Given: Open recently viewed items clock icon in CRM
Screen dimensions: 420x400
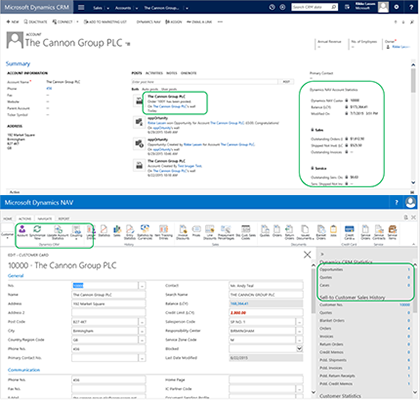Looking at the screenshot, I should (x=272, y=7).
